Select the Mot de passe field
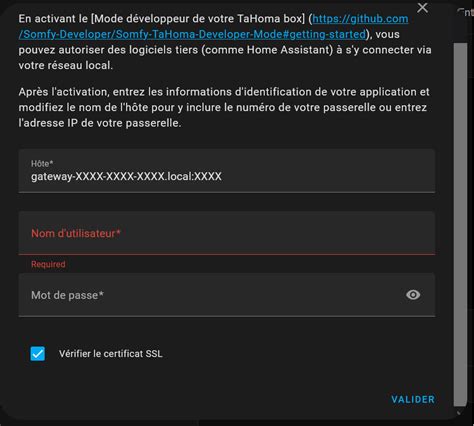This screenshot has width=474, height=426. pyautogui.click(x=227, y=295)
